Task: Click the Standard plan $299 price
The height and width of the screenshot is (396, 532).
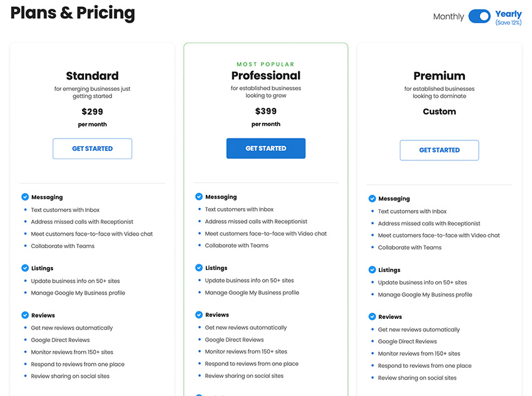Action: [92, 112]
